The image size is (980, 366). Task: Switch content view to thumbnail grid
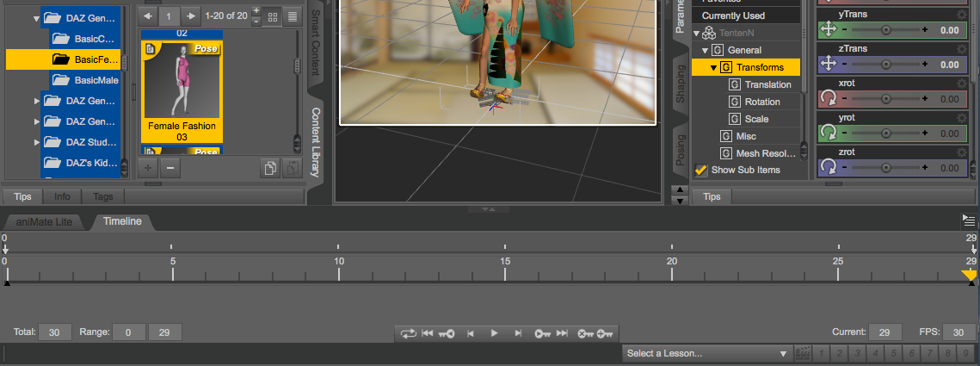click(272, 16)
